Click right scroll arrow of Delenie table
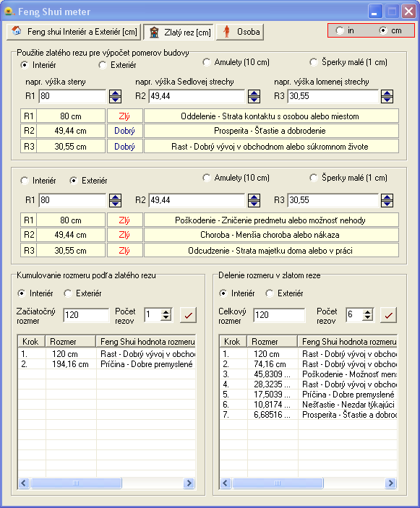Image resolution: width=420 pixels, height=508 pixels. 391,483
